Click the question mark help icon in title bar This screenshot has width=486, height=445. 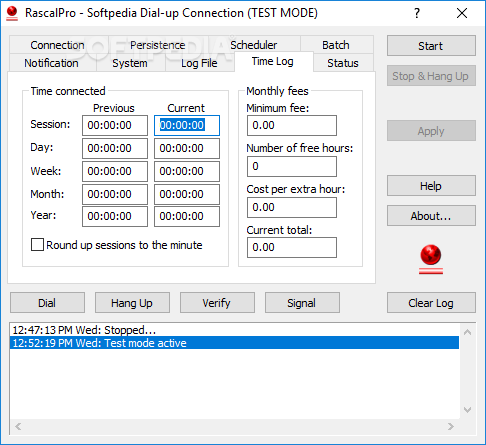pyautogui.click(x=417, y=13)
